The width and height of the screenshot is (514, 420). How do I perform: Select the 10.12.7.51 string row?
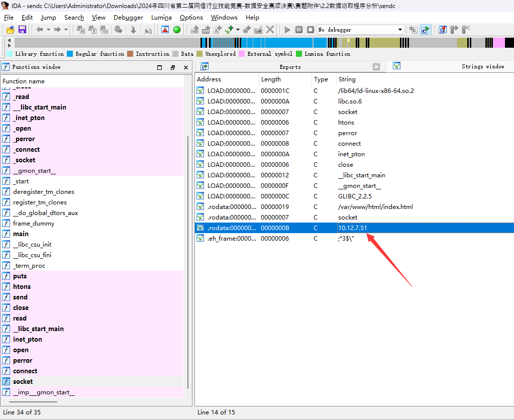(354, 228)
